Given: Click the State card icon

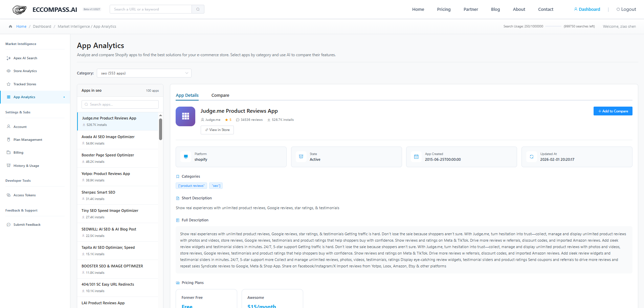Looking at the screenshot, I should (301, 157).
